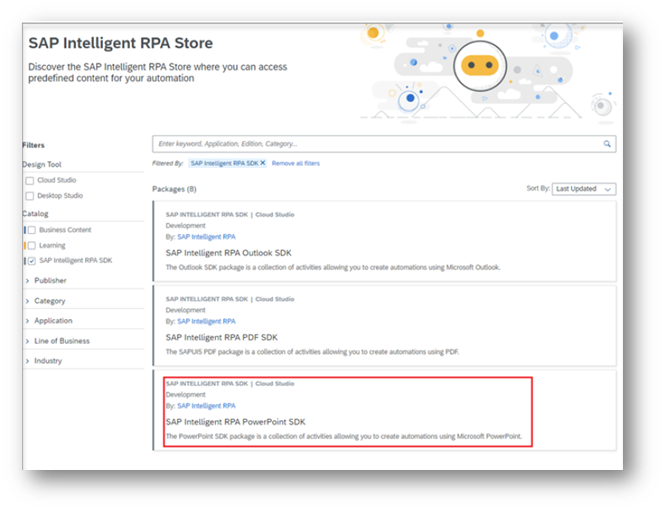The width and height of the screenshot is (665, 512).
Task: Tick the Learning catalog checkbox
Action: [31, 245]
